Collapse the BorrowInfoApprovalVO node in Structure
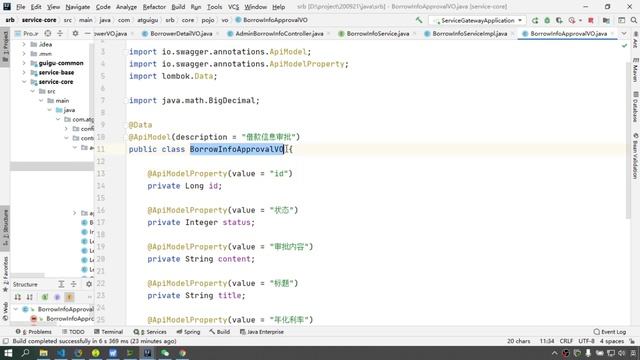The image size is (640, 360). click(x=16, y=309)
